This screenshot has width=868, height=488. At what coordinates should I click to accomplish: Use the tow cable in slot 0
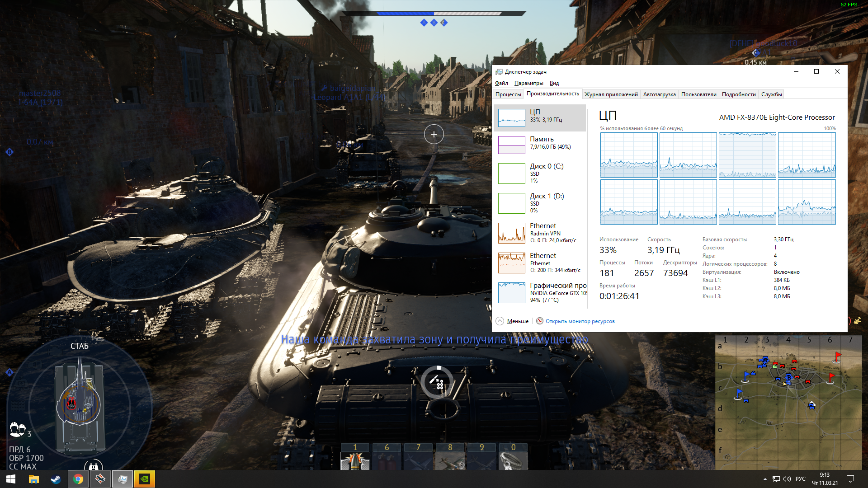pyautogui.click(x=513, y=461)
